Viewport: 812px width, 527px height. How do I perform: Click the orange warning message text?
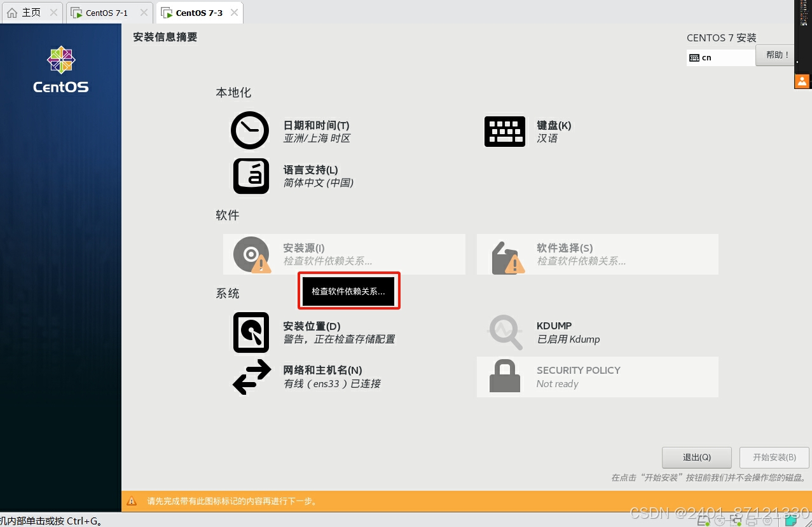click(232, 501)
